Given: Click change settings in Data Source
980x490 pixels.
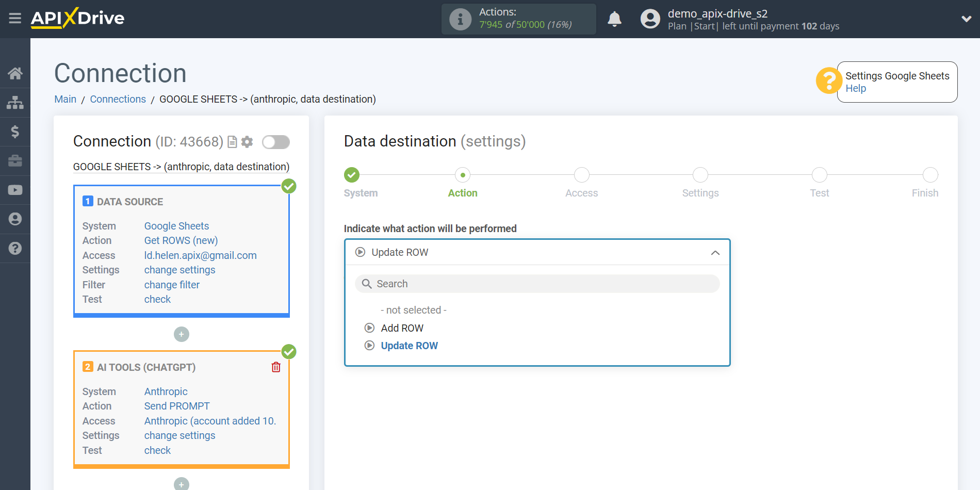Looking at the screenshot, I should 179,270.
